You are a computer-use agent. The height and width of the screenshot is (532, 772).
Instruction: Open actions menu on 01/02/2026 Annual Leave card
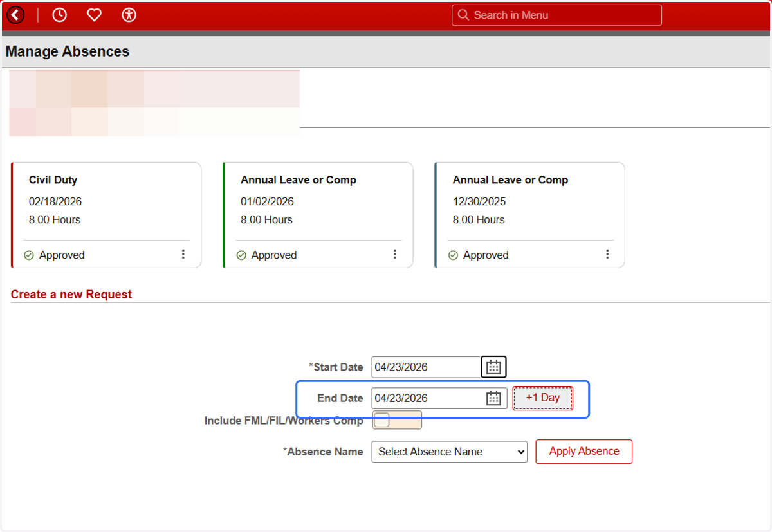(395, 254)
